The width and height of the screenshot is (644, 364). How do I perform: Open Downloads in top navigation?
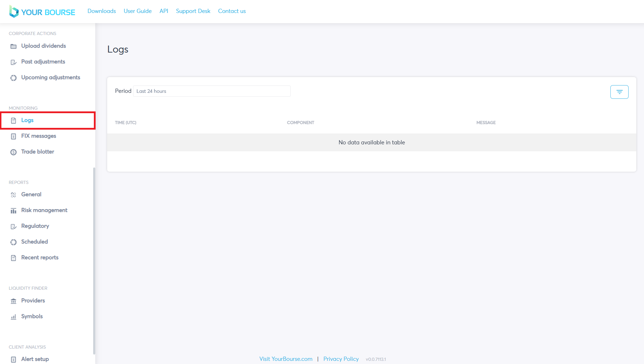102,11
